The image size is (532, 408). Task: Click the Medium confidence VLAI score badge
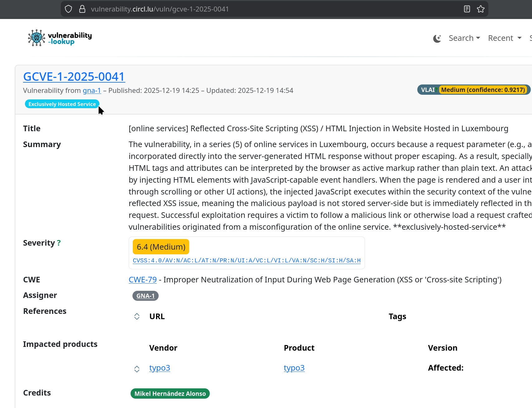tap(483, 89)
